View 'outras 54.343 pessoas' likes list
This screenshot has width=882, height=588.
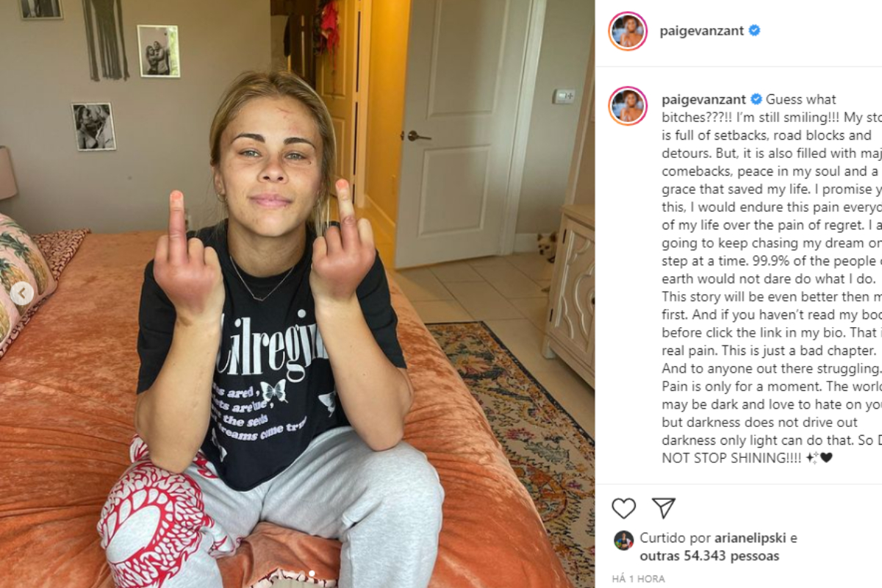tap(709, 556)
